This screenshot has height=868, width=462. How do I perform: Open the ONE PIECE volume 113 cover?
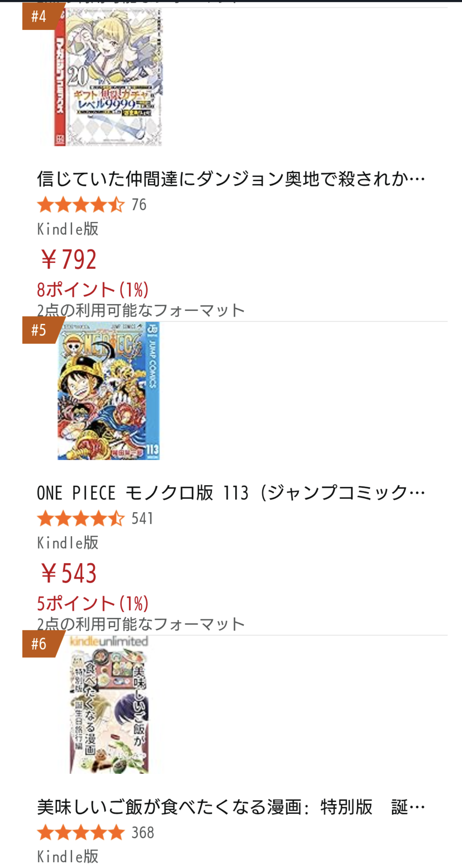[108, 391]
